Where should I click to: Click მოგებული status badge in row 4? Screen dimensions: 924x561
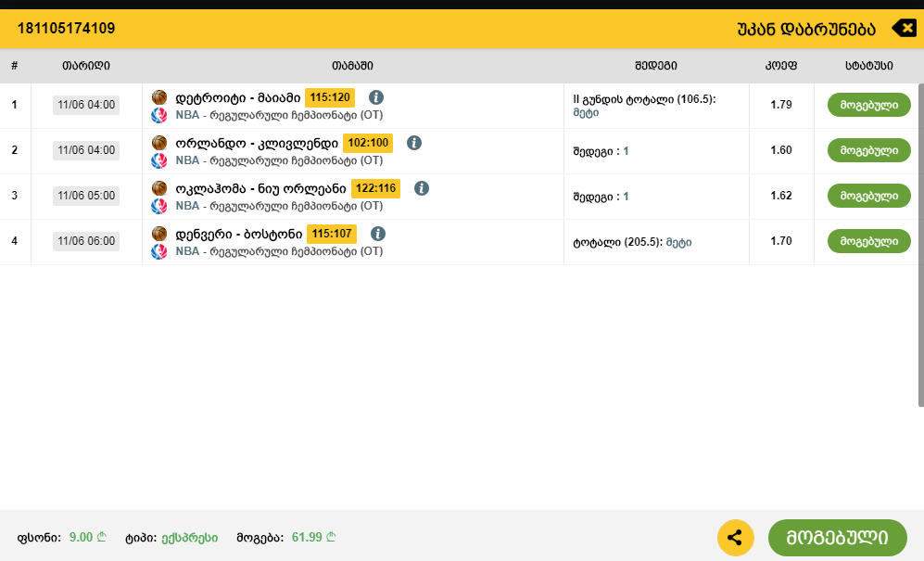(869, 241)
